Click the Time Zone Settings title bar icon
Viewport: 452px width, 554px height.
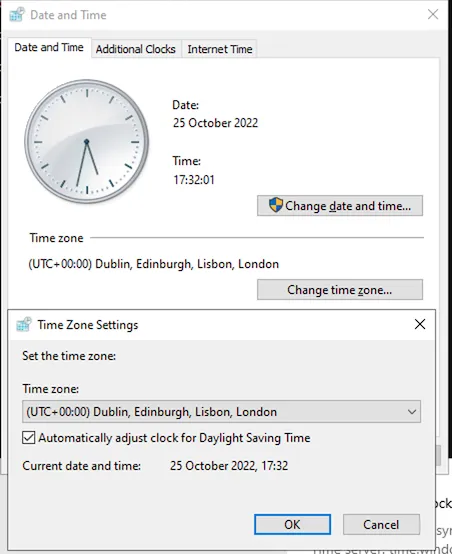[24, 324]
